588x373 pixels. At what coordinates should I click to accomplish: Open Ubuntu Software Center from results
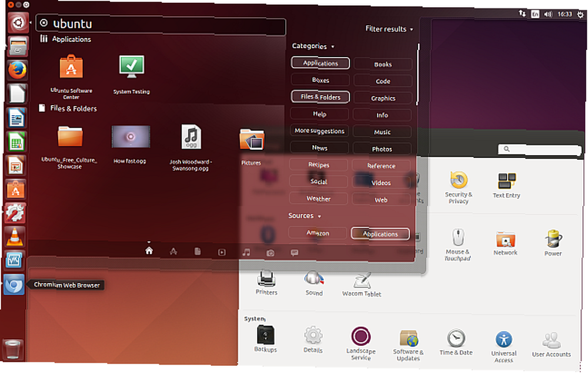coord(71,76)
